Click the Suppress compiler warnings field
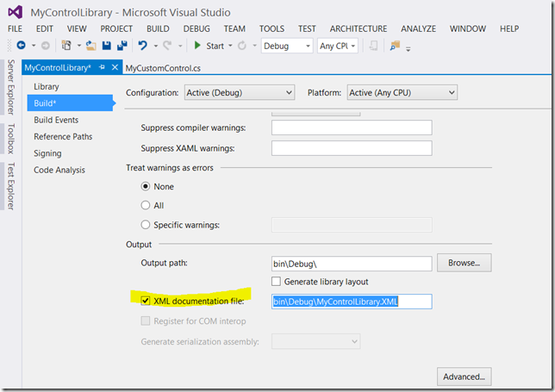Screen dimensions: 555x392 pos(352,128)
